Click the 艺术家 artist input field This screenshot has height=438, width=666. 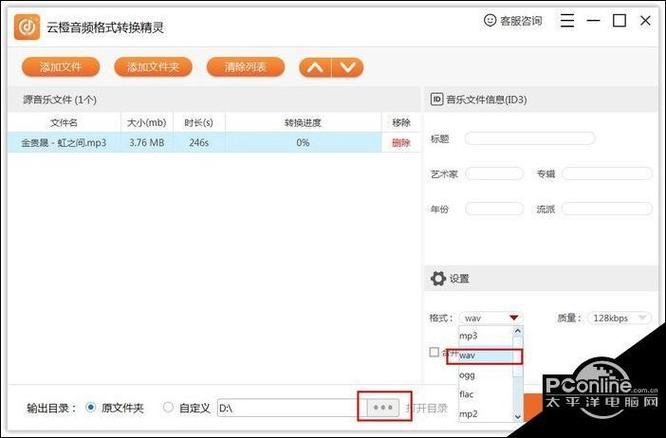pos(494,174)
